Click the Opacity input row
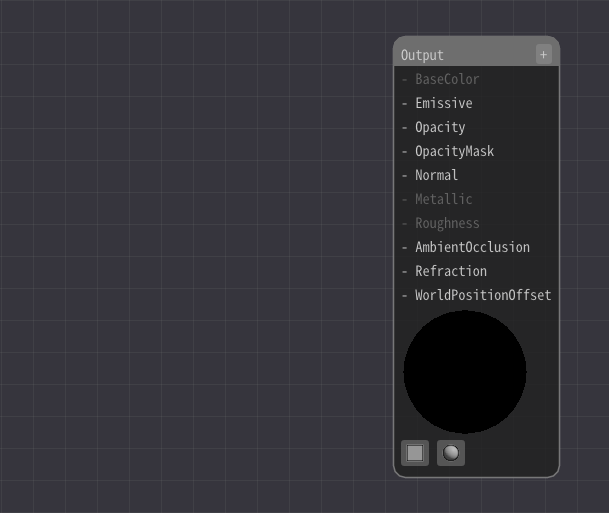609x513 pixels. 440,127
